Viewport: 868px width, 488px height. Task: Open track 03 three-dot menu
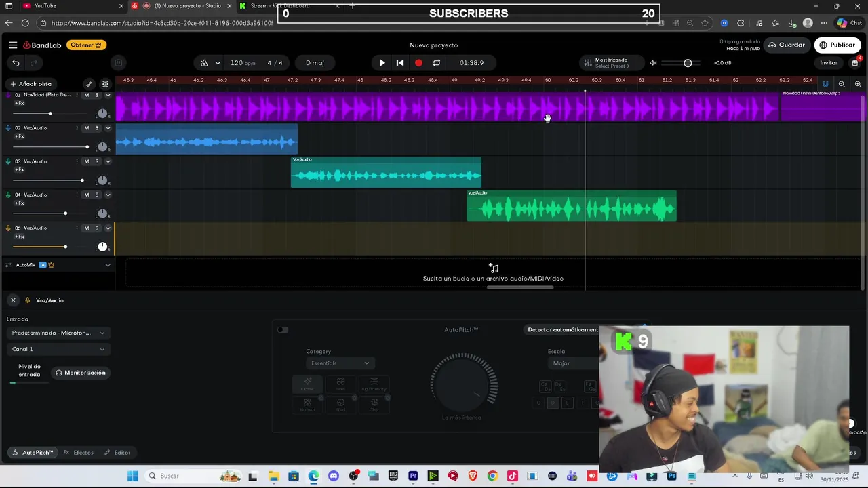click(77, 161)
